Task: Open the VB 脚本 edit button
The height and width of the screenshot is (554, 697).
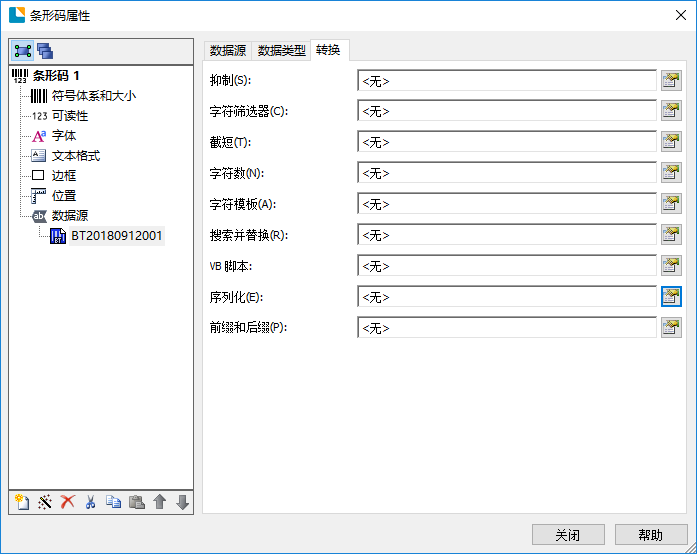Action: [x=671, y=266]
